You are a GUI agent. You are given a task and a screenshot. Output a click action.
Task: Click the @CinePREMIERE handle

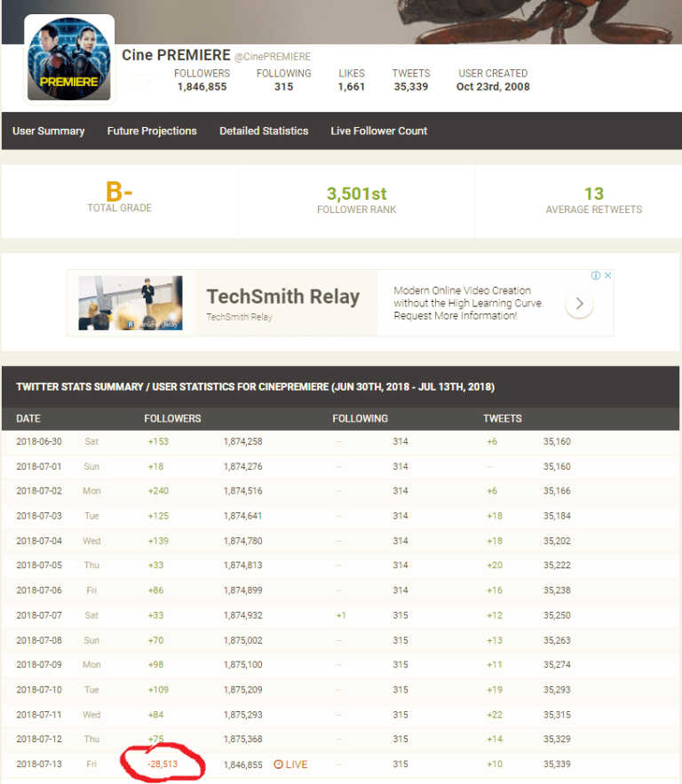pyautogui.click(x=273, y=57)
